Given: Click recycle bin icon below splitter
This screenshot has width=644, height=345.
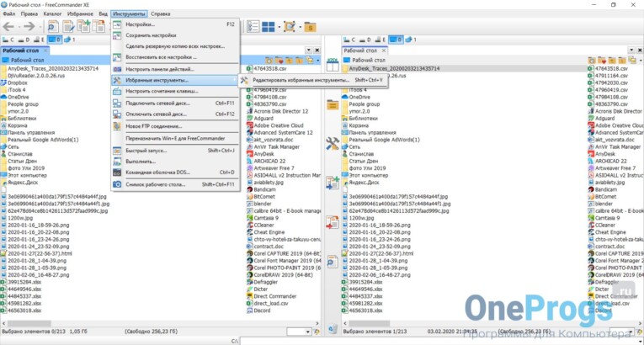Looking at the screenshot, I should coord(333,329).
